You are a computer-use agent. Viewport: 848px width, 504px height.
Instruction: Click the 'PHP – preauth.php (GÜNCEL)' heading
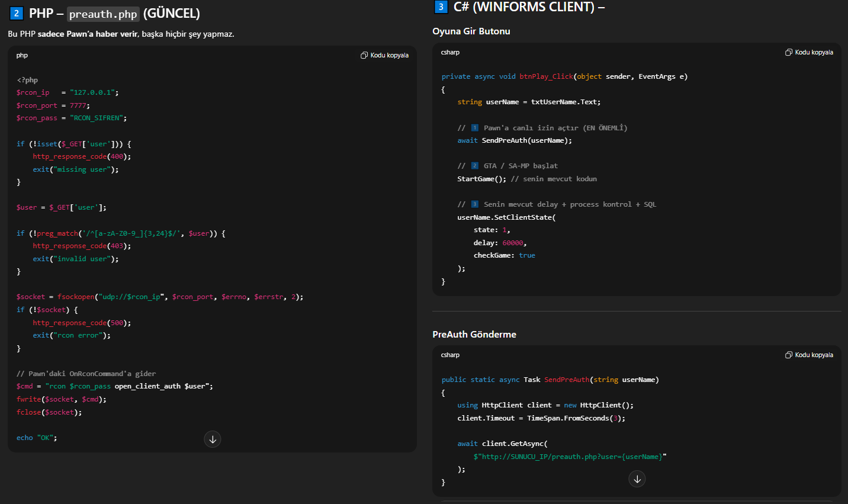pyautogui.click(x=105, y=14)
